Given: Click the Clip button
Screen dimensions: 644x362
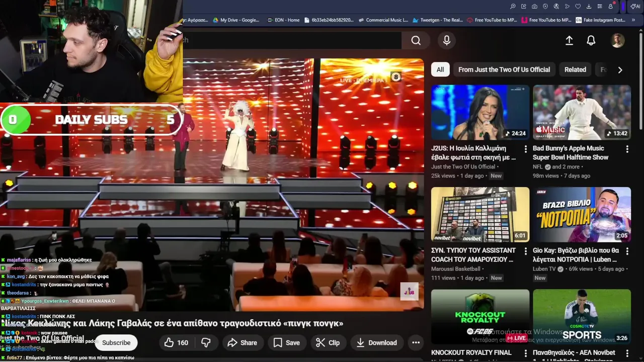Looking at the screenshot, I should point(328,343).
